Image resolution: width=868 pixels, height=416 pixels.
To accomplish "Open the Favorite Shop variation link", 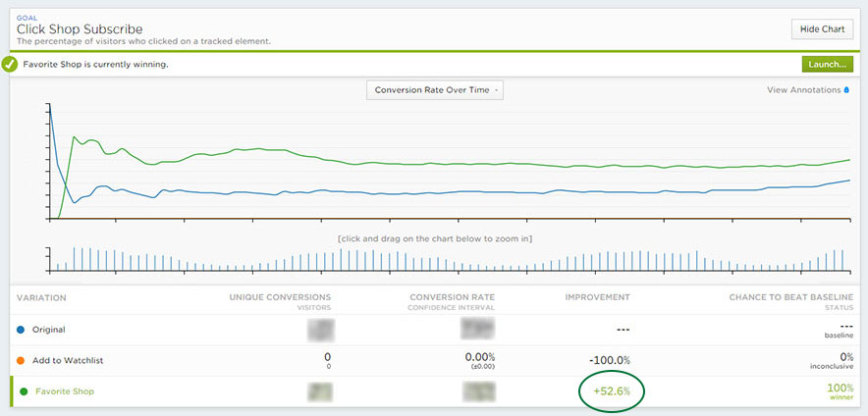I will [x=65, y=391].
